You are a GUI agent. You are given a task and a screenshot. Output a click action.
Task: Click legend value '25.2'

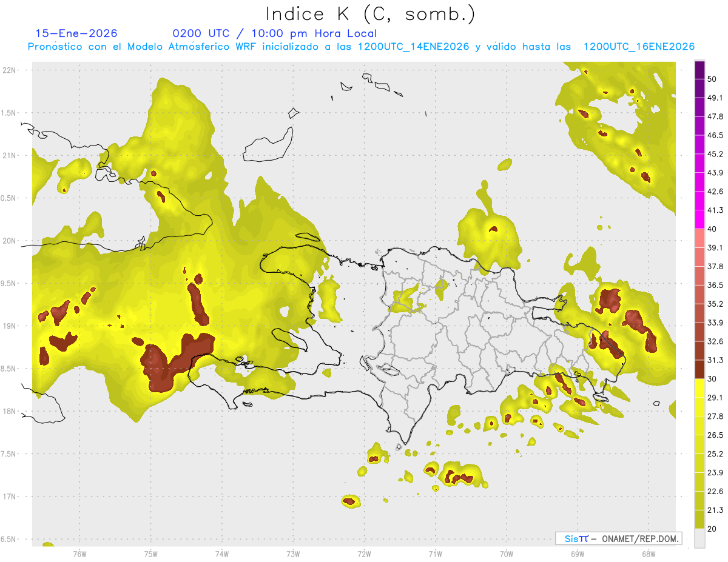pos(715,454)
